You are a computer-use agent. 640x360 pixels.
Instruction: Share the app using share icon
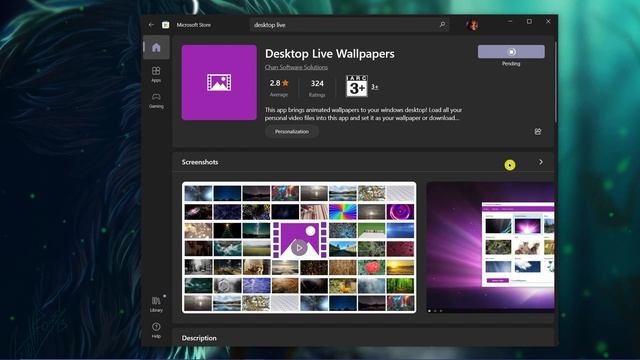pos(538,131)
